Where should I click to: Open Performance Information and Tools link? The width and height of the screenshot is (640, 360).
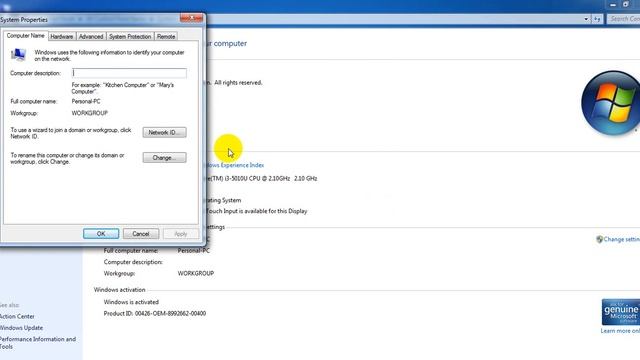coord(38,343)
